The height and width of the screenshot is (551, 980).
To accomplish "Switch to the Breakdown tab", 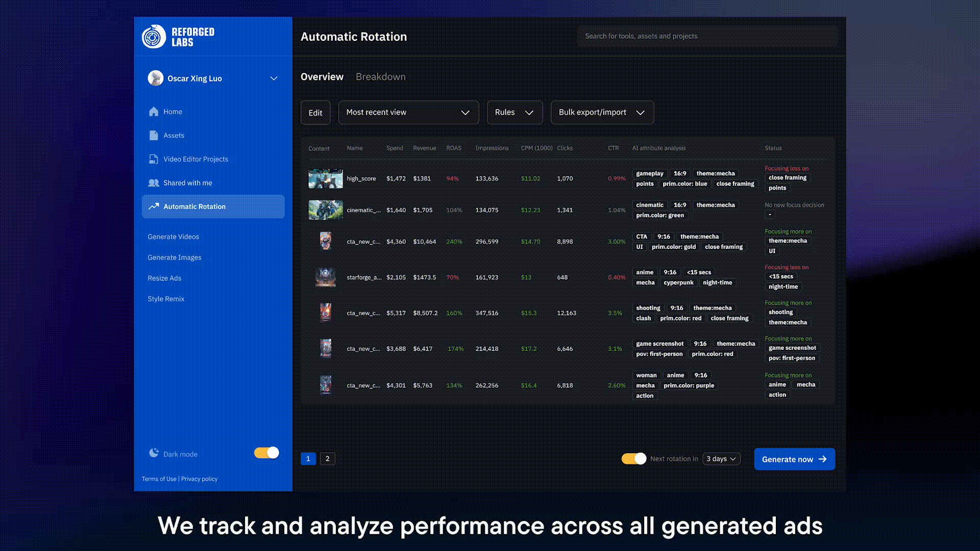I will pos(380,77).
